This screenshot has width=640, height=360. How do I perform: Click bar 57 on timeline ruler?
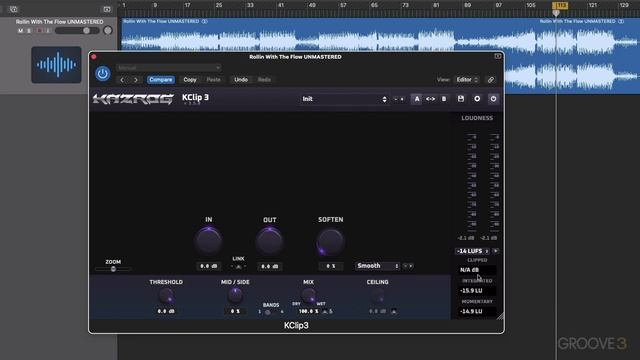343,5
